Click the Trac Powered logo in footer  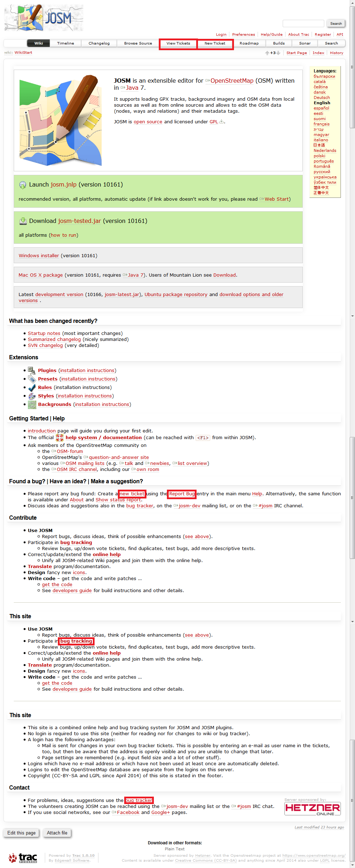(23, 858)
